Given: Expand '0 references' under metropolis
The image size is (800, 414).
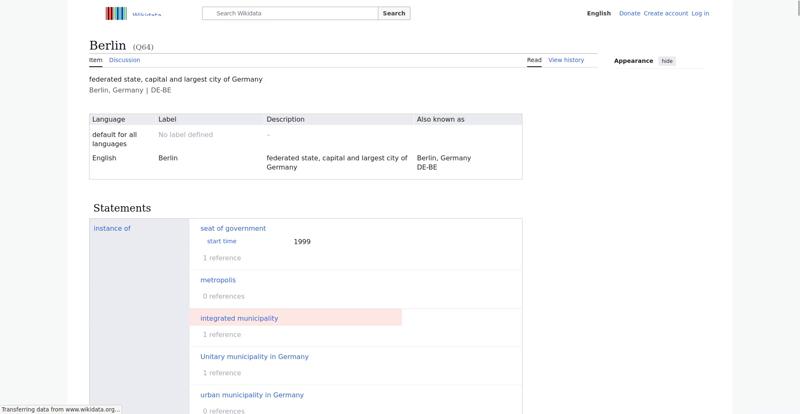Looking at the screenshot, I should click(x=223, y=297).
